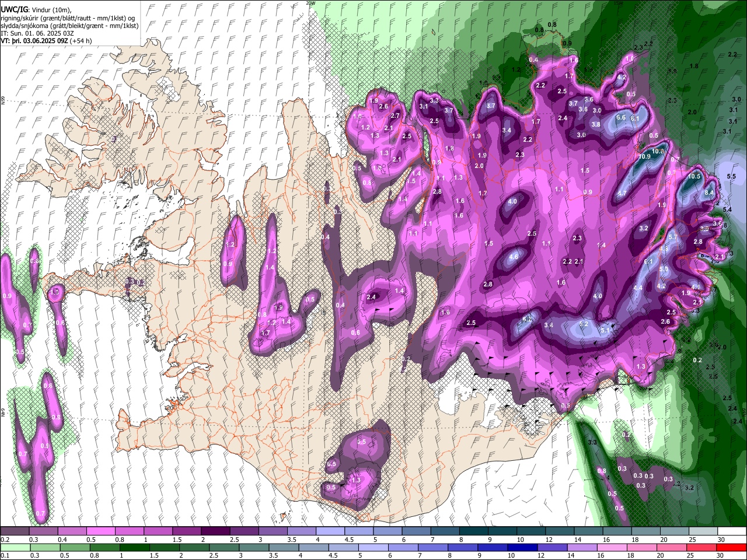Click the 'rigning/skúrir' legend description line
The width and height of the screenshot is (747, 560).
click(x=69, y=18)
